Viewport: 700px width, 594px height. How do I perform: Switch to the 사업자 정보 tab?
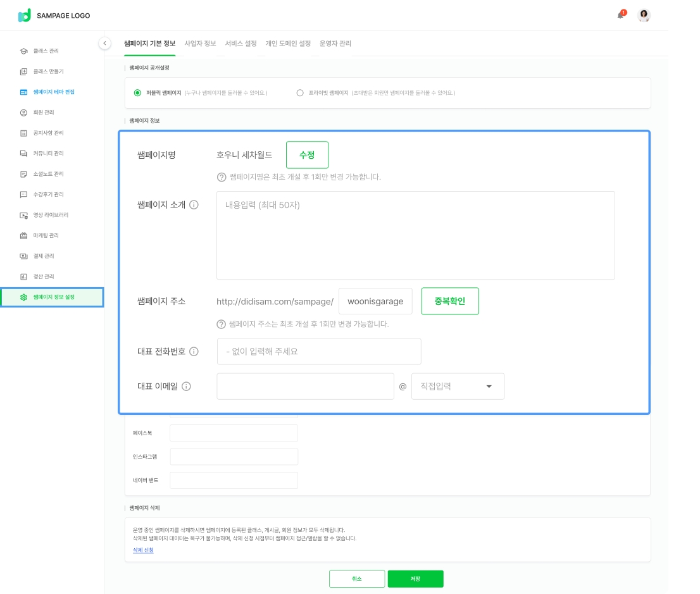tap(200, 44)
